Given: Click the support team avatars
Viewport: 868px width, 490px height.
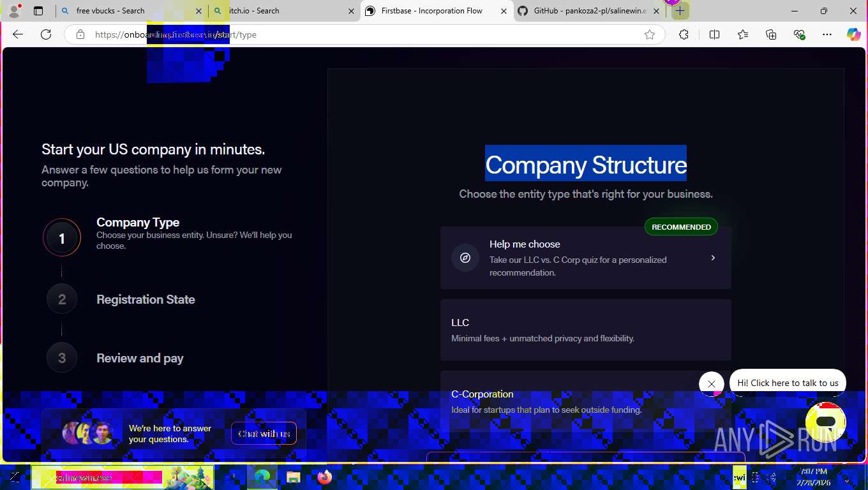Looking at the screenshot, I should click(x=88, y=433).
